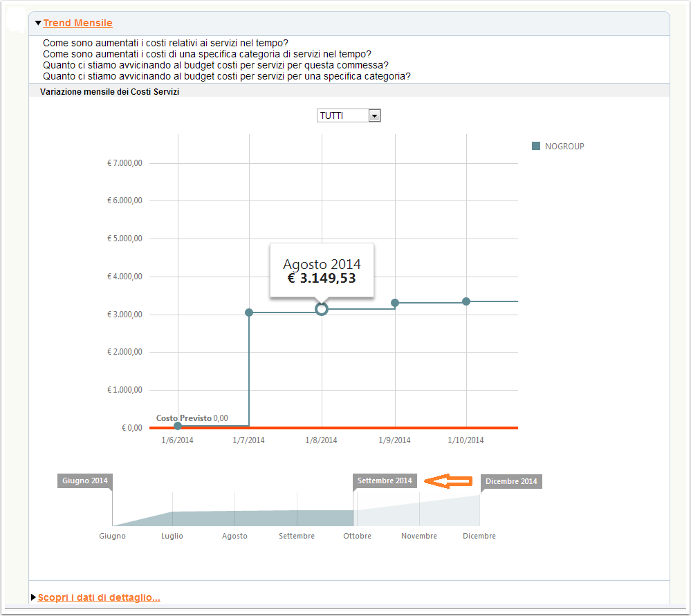
Task: Click the Giugno label on range timeline
Action: click(112, 536)
